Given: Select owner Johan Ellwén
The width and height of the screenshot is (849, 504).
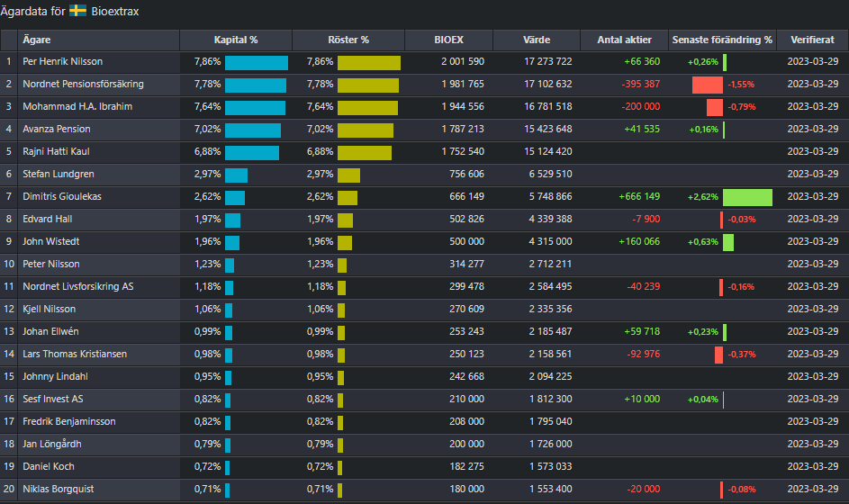Looking at the screenshot, I should point(51,331).
